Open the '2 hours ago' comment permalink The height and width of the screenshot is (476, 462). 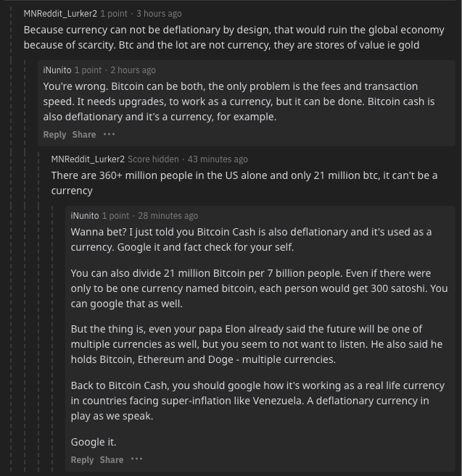[133, 70]
